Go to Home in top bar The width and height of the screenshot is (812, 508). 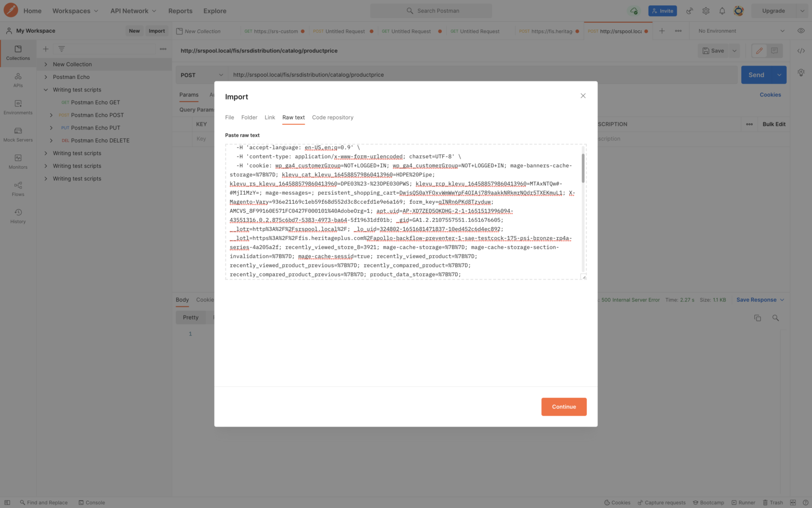(x=32, y=11)
